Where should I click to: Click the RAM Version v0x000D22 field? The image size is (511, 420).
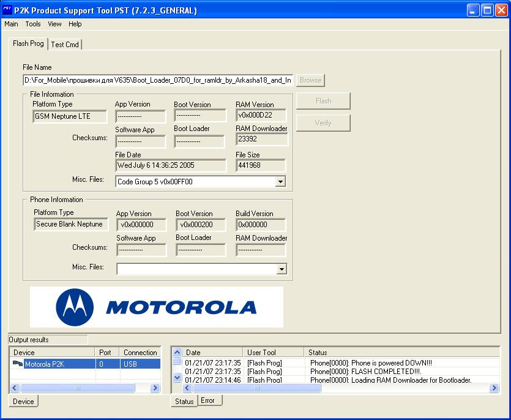click(261, 115)
